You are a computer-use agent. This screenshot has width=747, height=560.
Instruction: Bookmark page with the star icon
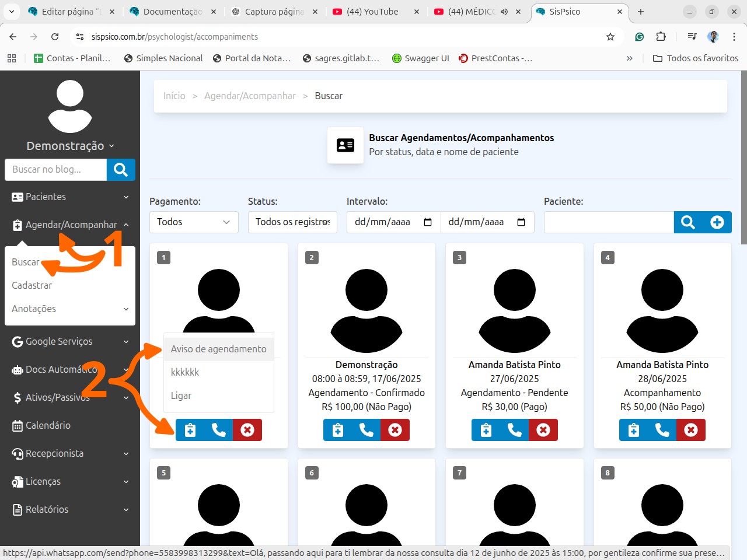(610, 37)
